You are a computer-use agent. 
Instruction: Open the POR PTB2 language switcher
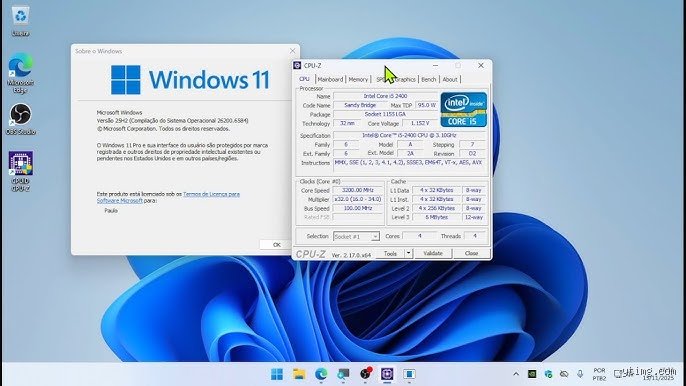coord(599,374)
